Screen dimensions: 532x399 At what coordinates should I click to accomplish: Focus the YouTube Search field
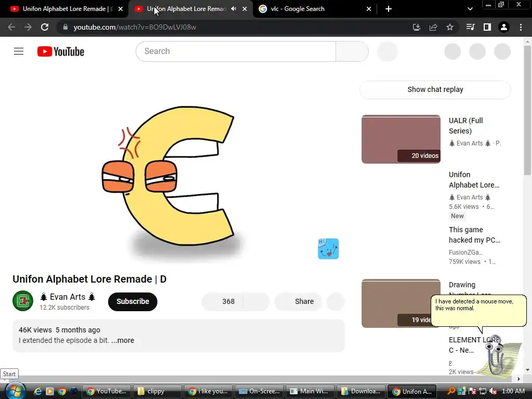coord(236,51)
